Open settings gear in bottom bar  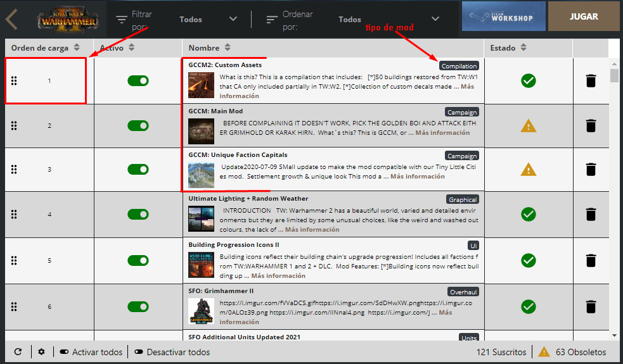click(41, 352)
